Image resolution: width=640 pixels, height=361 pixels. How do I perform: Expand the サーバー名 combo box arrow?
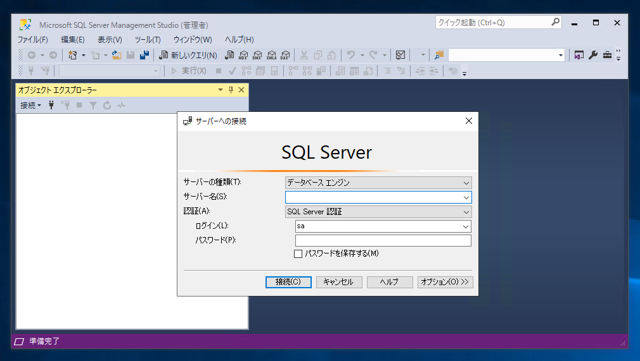tap(466, 198)
